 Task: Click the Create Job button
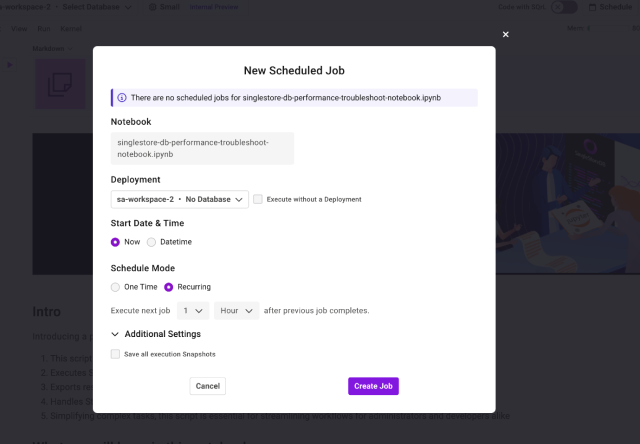click(x=373, y=386)
